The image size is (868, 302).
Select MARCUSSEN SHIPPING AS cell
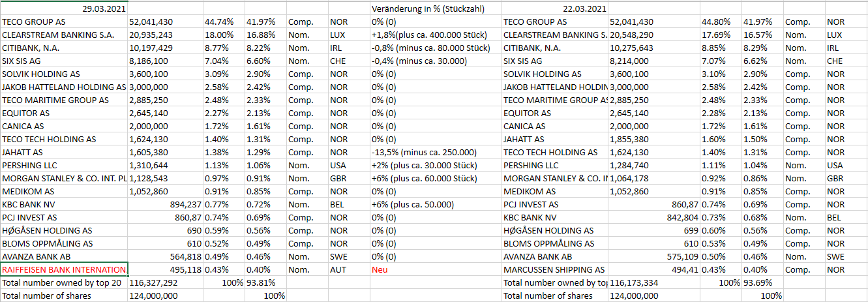pyautogui.click(x=554, y=269)
